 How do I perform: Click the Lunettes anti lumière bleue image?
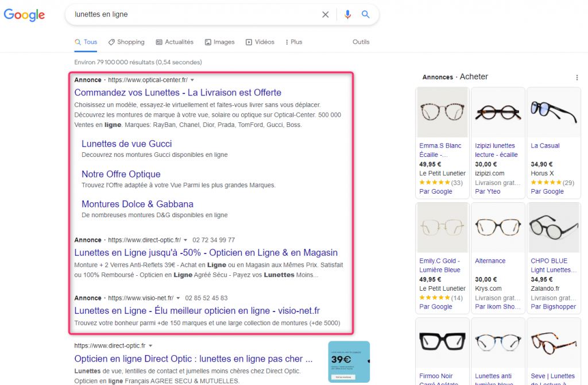tap(498, 343)
